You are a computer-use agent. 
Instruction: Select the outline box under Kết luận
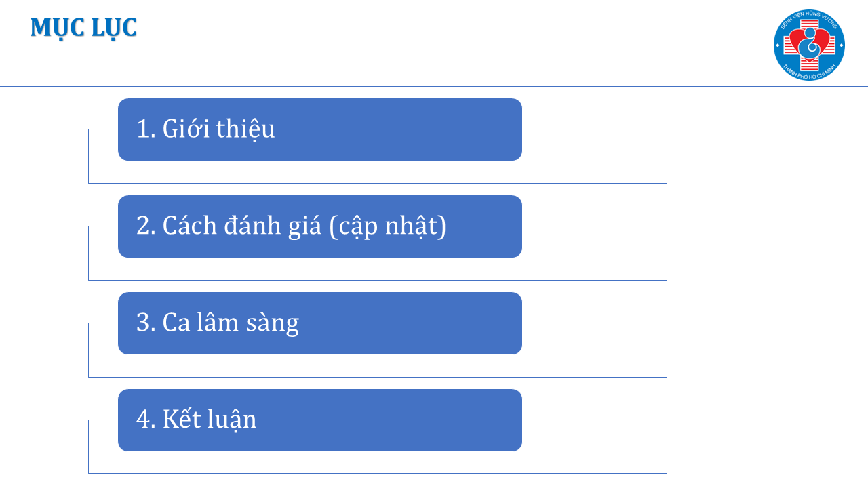(x=378, y=463)
